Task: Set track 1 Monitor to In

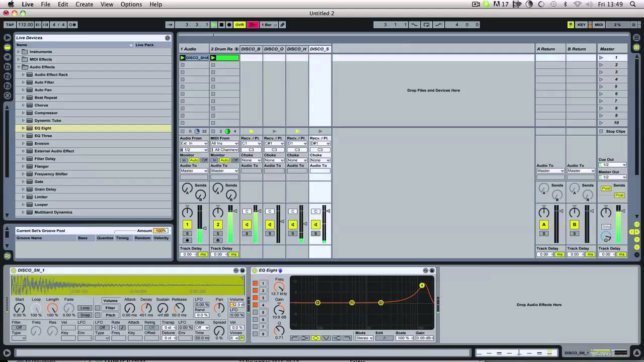Action: (184, 160)
